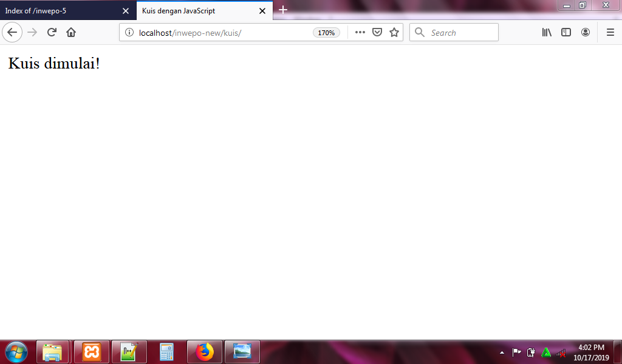This screenshot has width=622, height=364.
Task: Click the browser back arrow button
Action: [12, 33]
